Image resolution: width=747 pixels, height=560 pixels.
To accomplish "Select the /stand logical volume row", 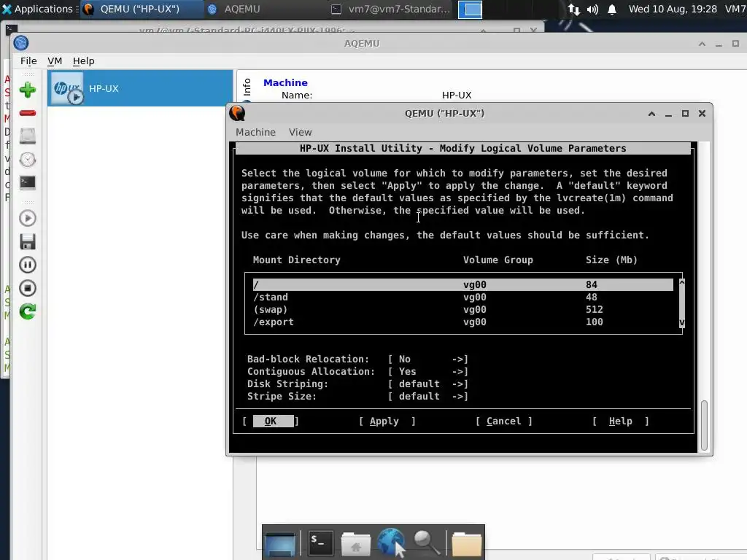I will click(x=463, y=297).
